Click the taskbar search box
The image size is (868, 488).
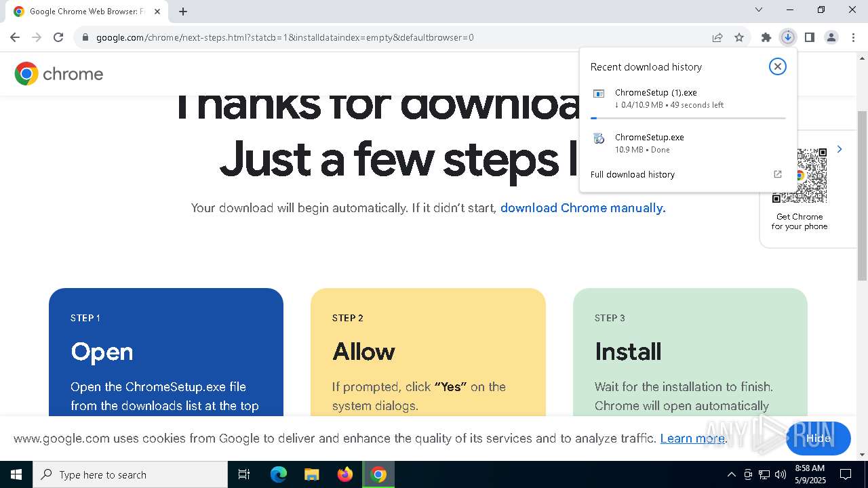pos(130,474)
